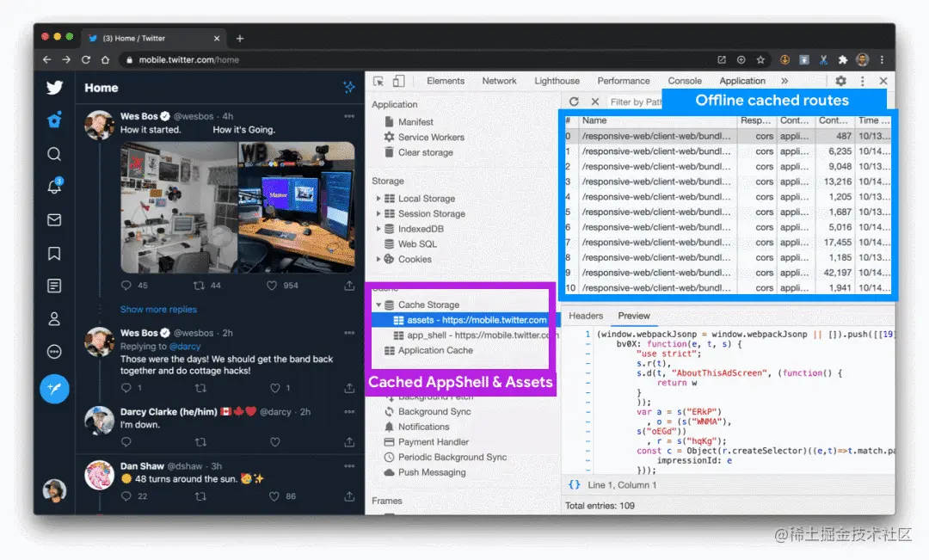Click the blue compose Tweet button
The image size is (929, 560).
[54, 389]
